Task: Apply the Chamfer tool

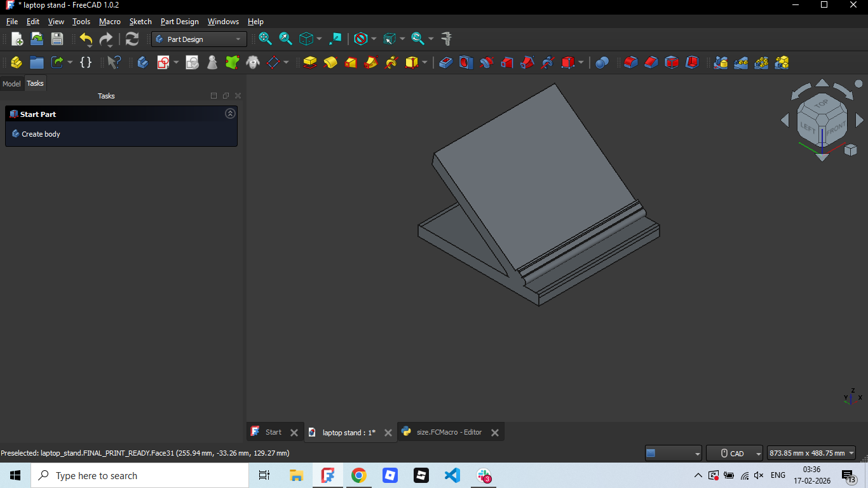Action: [x=651, y=62]
